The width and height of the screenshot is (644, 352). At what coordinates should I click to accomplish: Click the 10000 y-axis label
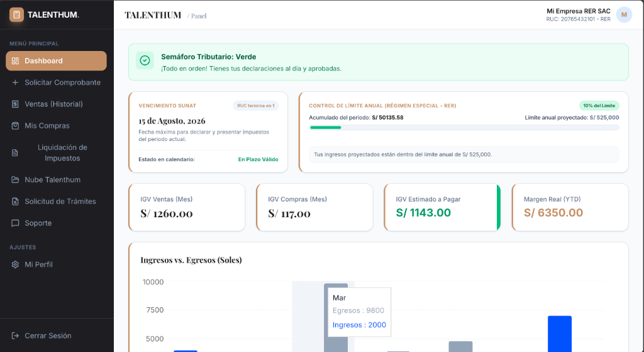click(x=153, y=282)
